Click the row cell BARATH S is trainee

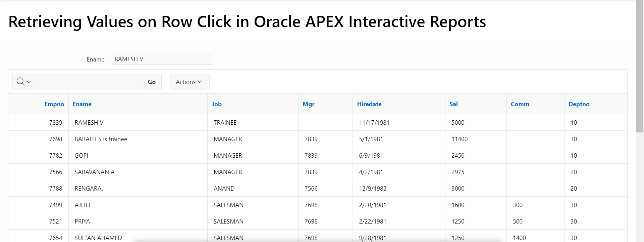138,139
